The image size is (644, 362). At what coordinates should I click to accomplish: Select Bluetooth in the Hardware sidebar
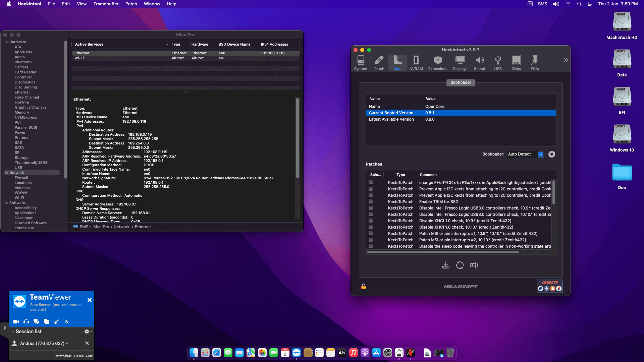23,62
